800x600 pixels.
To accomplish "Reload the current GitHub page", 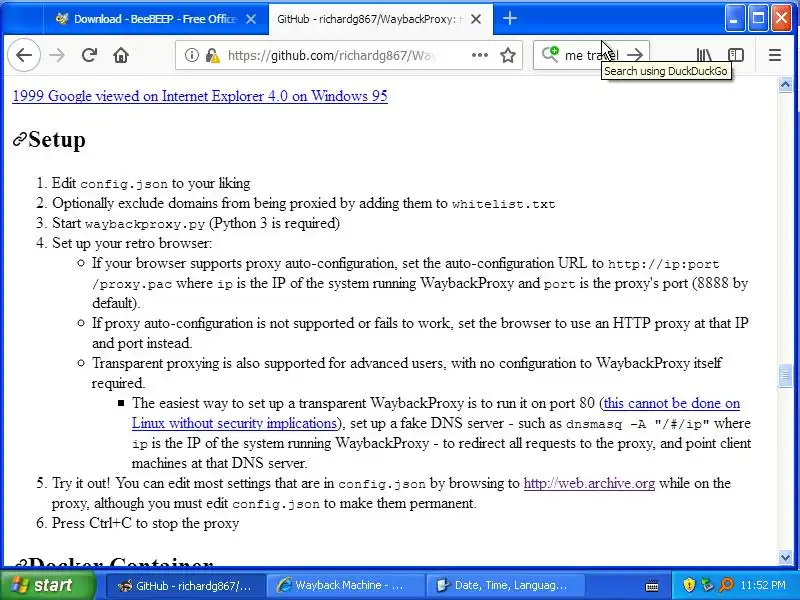I will point(89,55).
